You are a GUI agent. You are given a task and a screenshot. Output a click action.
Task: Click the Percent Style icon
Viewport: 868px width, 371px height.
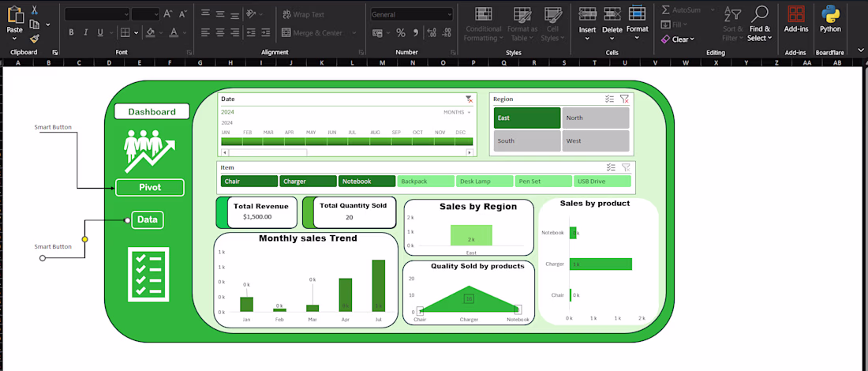[x=401, y=32]
